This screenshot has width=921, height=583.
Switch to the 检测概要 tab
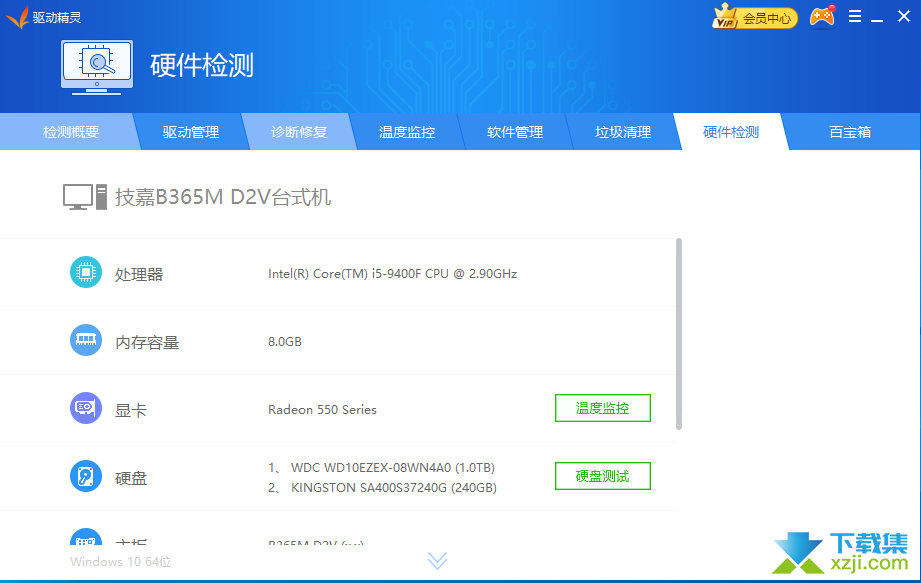70,132
